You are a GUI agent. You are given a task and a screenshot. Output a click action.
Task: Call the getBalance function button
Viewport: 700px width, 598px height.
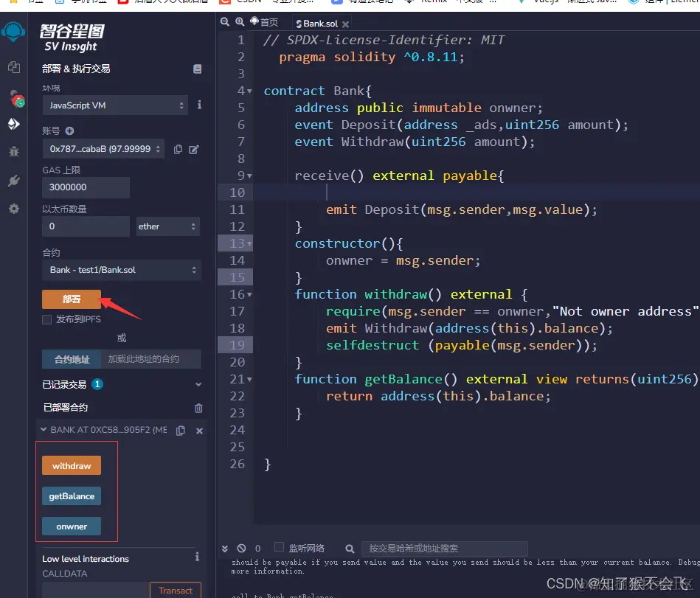(72, 496)
